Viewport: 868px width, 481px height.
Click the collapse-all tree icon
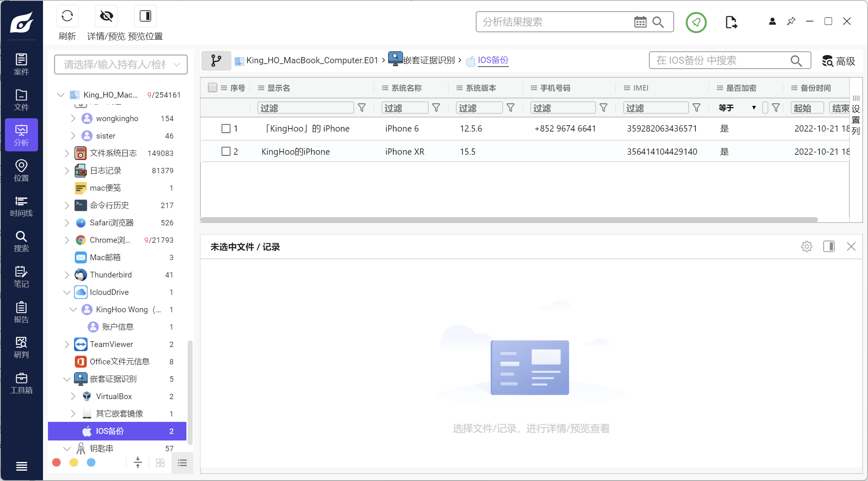(138, 463)
